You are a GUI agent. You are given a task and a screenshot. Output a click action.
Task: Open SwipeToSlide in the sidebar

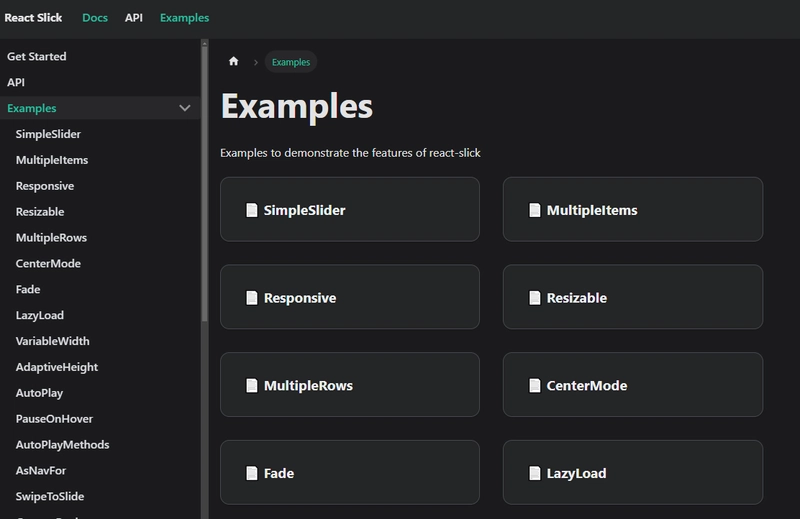49,497
